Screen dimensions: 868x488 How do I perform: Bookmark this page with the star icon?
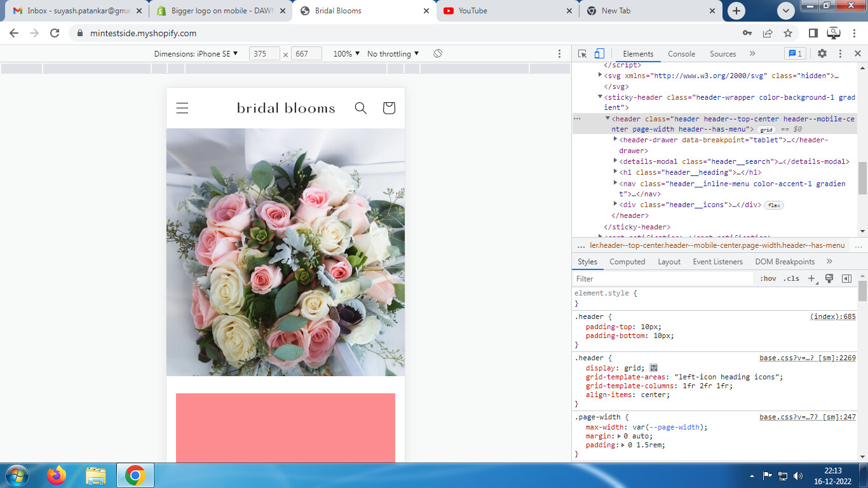pos(788,33)
